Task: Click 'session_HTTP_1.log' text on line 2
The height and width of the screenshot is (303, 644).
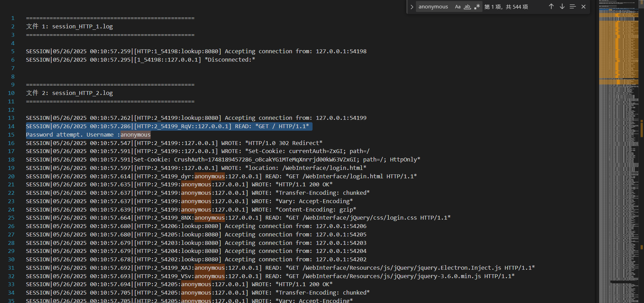Action: coord(82,27)
